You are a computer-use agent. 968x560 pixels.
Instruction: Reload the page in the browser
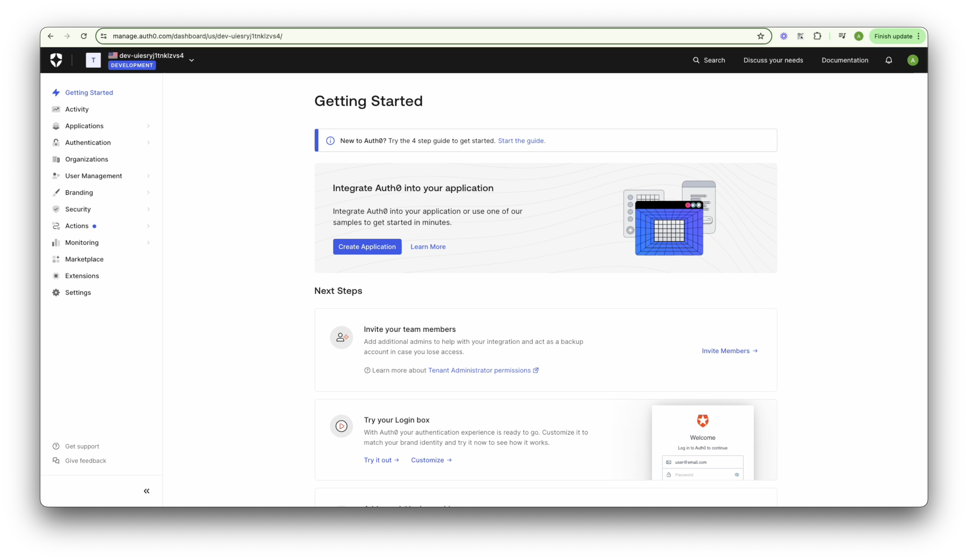84,36
